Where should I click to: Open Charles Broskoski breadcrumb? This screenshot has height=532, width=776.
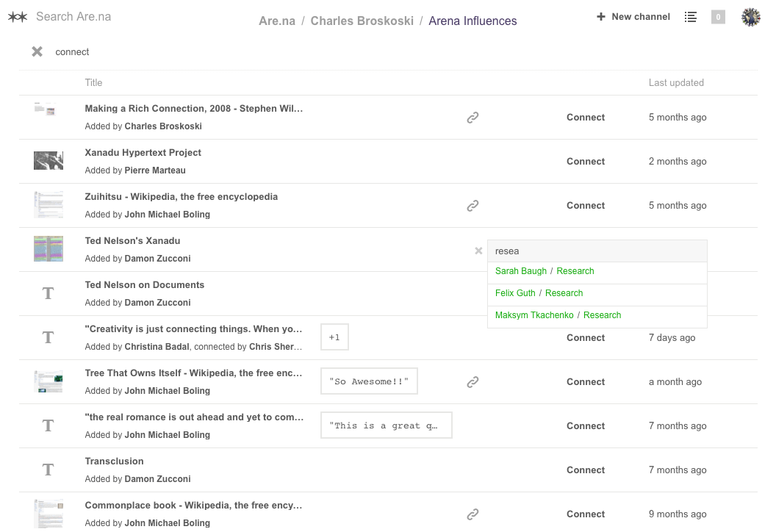[362, 21]
